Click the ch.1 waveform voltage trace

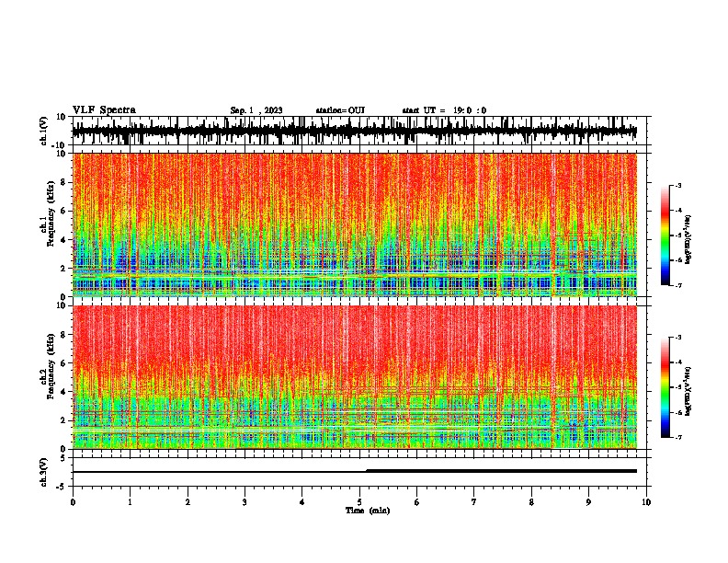(x=355, y=131)
